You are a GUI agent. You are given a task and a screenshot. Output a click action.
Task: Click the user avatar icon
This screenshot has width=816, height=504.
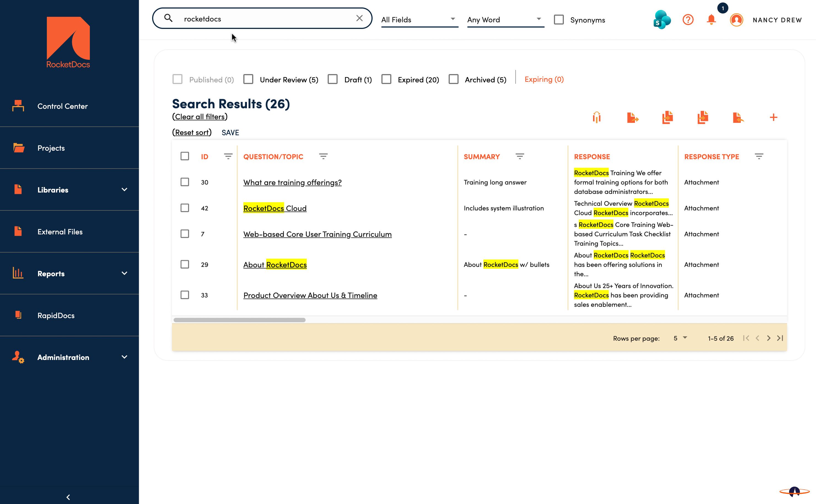point(736,20)
